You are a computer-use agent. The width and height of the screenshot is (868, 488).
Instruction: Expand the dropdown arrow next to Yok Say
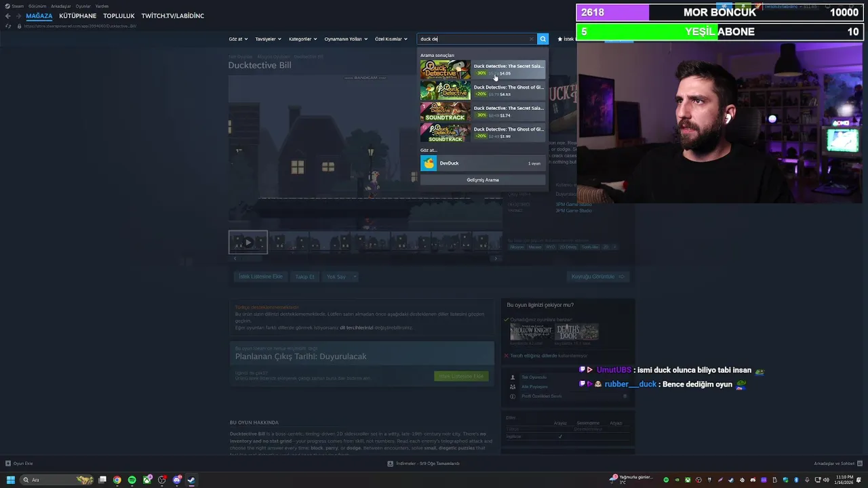(355, 277)
